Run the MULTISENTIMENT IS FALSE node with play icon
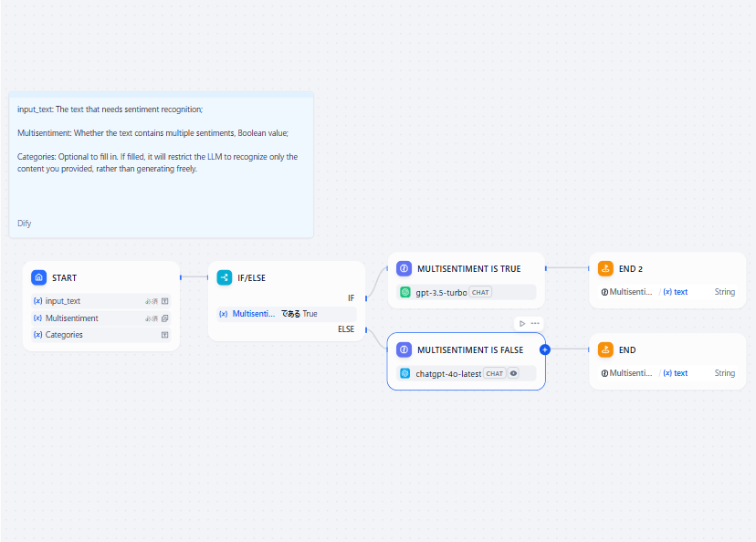756x542 pixels. click(x=522, y=323)
